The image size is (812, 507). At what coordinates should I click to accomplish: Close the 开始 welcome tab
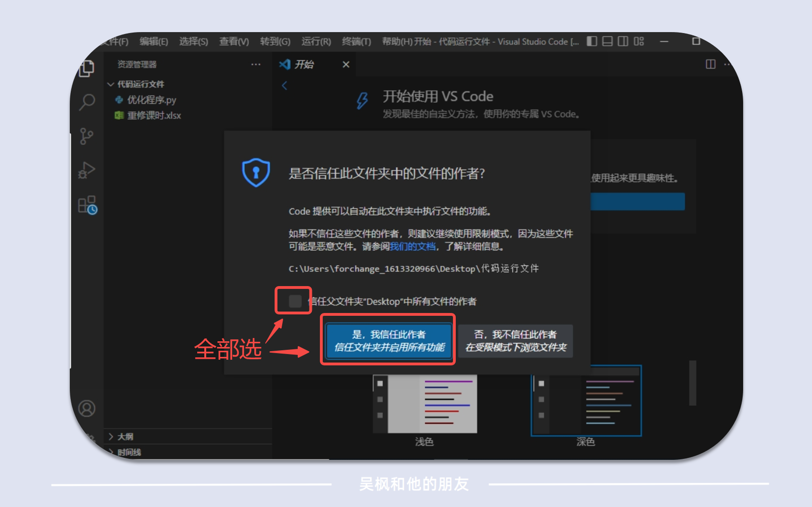[x=346, y=65]
